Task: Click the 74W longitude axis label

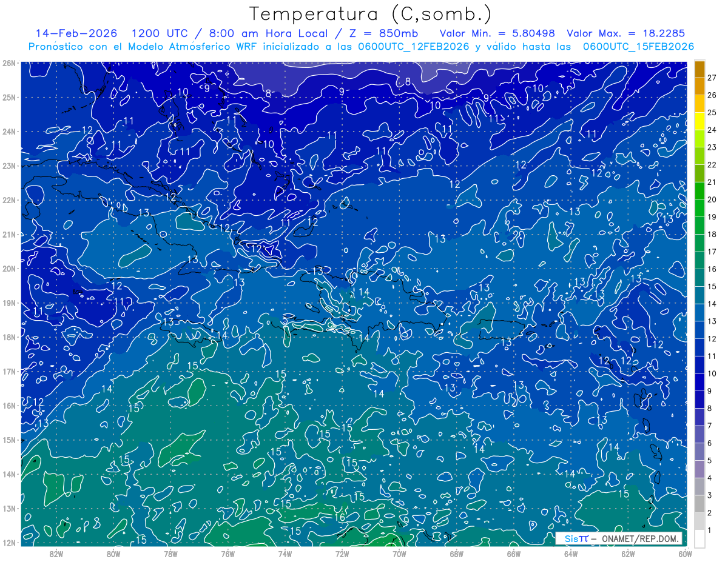Action: [285, 553]
